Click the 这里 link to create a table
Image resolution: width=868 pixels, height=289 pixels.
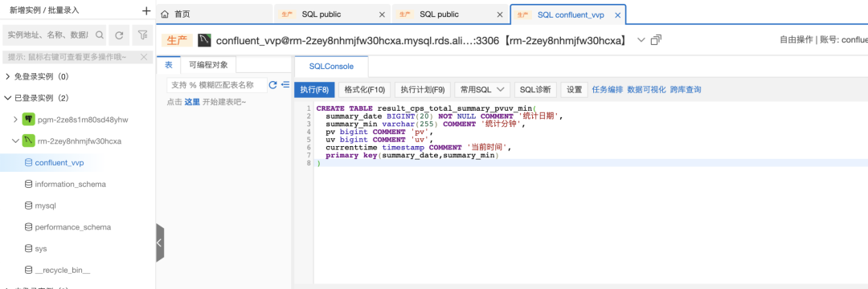(192, 102)
